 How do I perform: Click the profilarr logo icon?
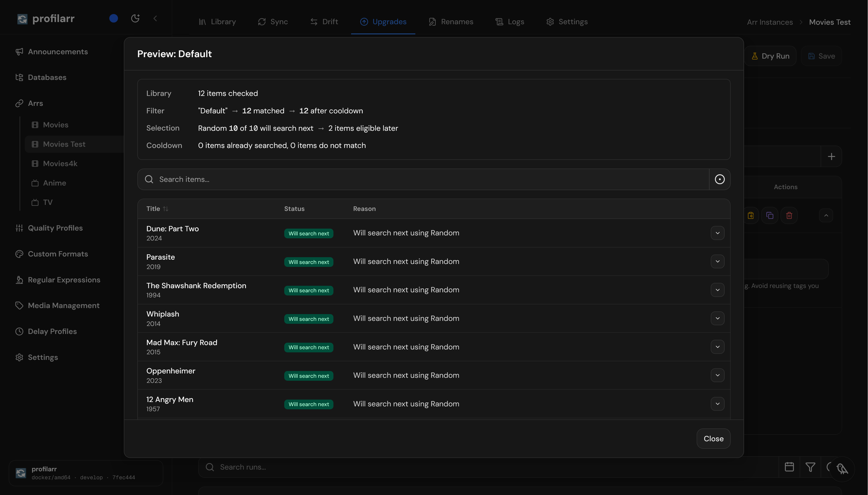click(22, 19)
